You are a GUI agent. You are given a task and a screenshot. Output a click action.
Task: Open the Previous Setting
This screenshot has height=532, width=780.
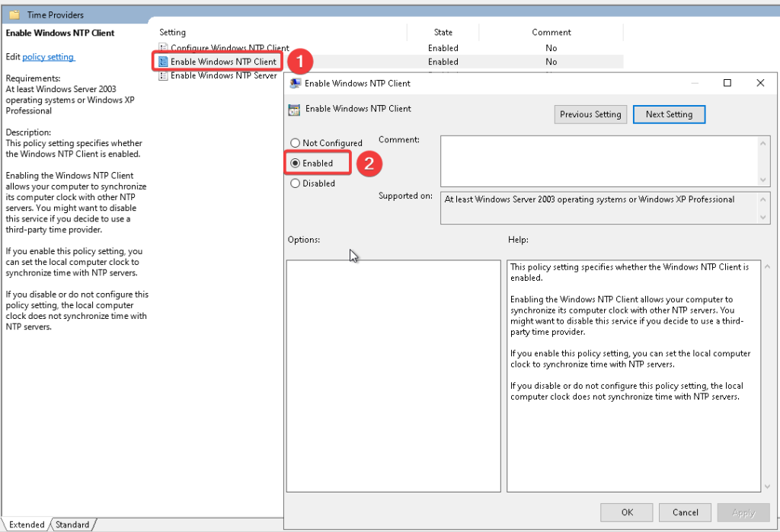(590, 114)
